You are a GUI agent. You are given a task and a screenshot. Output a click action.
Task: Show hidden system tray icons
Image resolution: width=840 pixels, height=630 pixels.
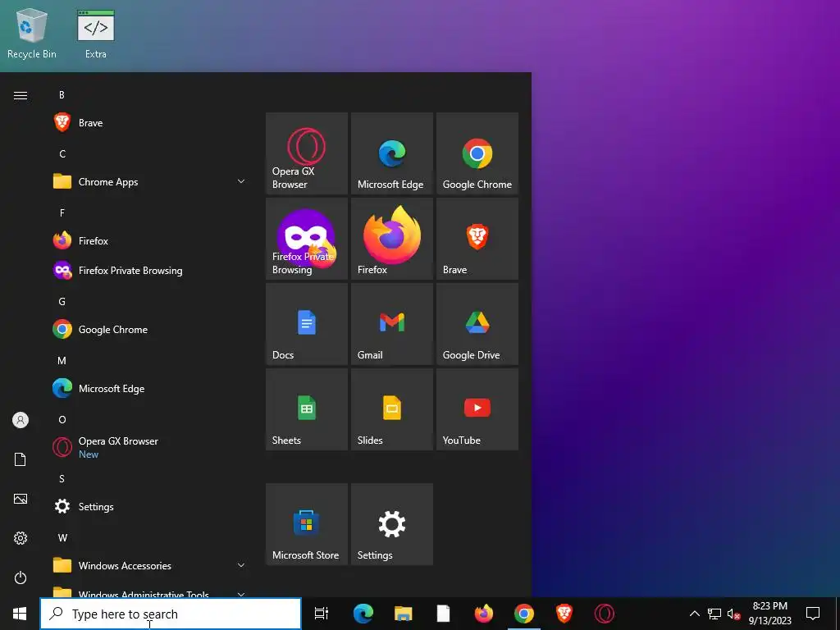click(694, 614)
